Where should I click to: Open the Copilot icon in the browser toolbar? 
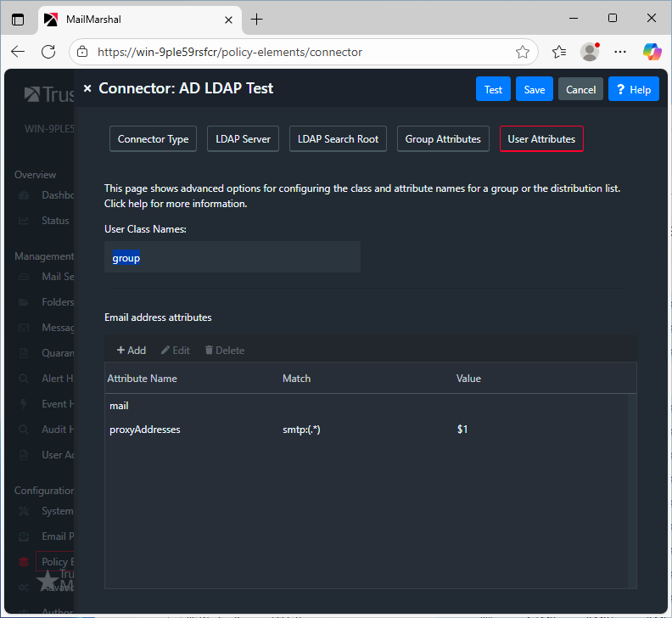(x=652, y=52)
